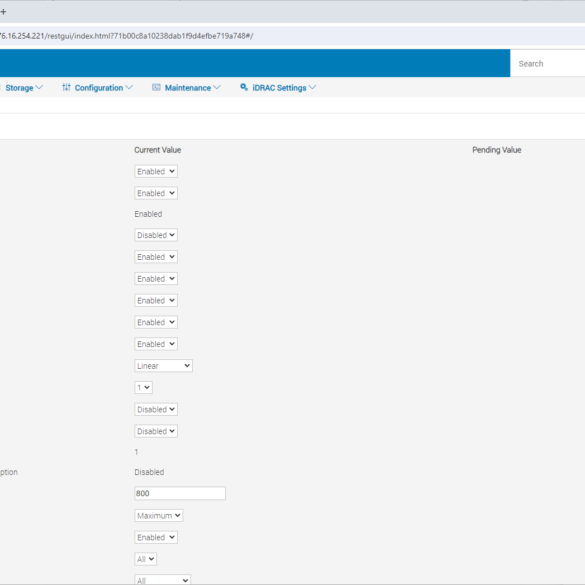The height and width of the screenshot is (585, 585).
Task: Open the Maintenance menu label
Action: pyautogui.click(x=188, y=88)
